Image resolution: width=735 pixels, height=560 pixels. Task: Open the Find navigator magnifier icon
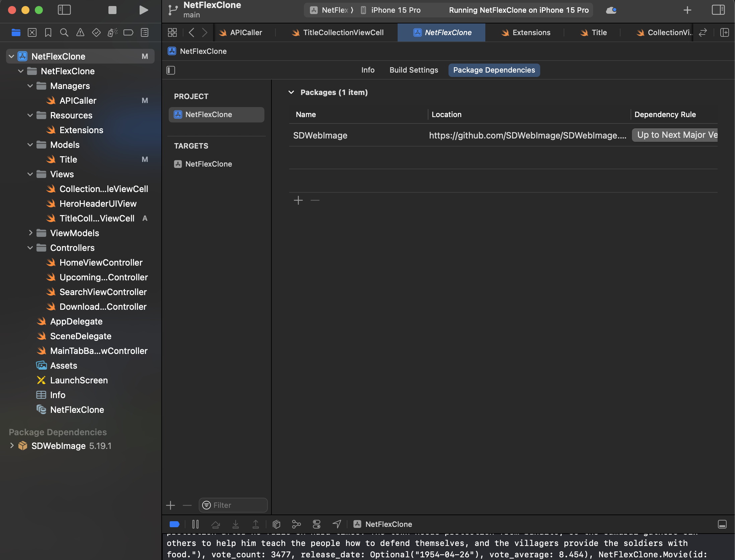(x=64, y=32)
